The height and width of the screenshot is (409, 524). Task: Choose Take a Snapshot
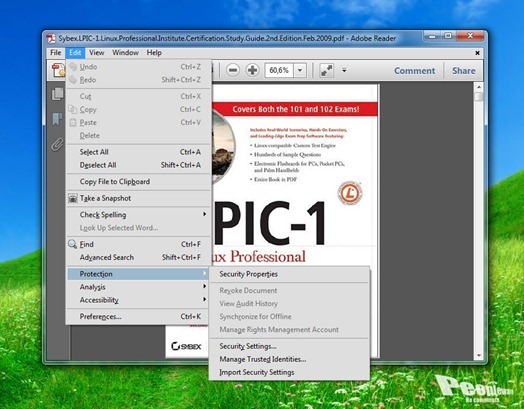139,198
